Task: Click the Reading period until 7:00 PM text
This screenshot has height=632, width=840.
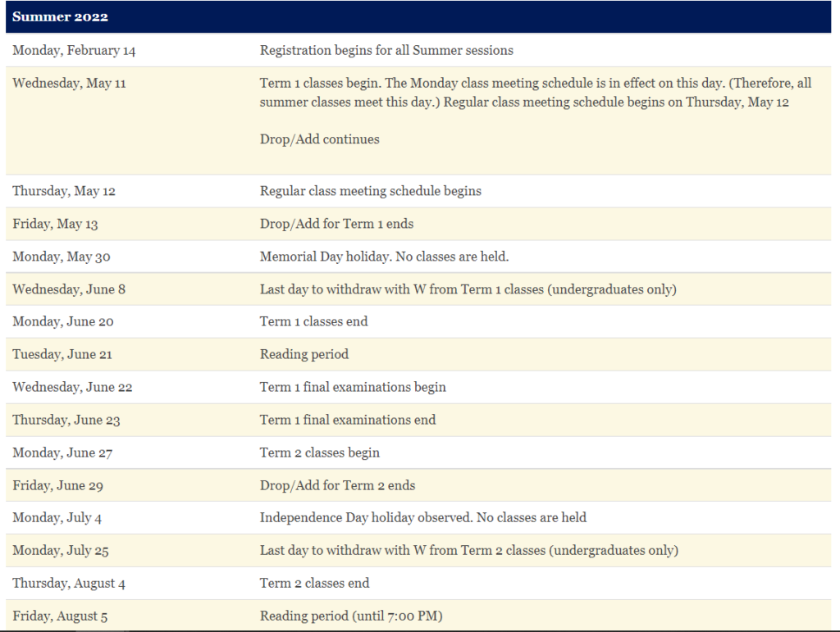Action: [351, 616]
